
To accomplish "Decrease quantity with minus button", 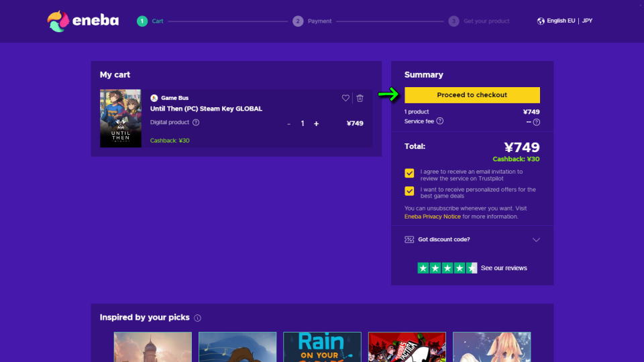I will tap(288, 123).
